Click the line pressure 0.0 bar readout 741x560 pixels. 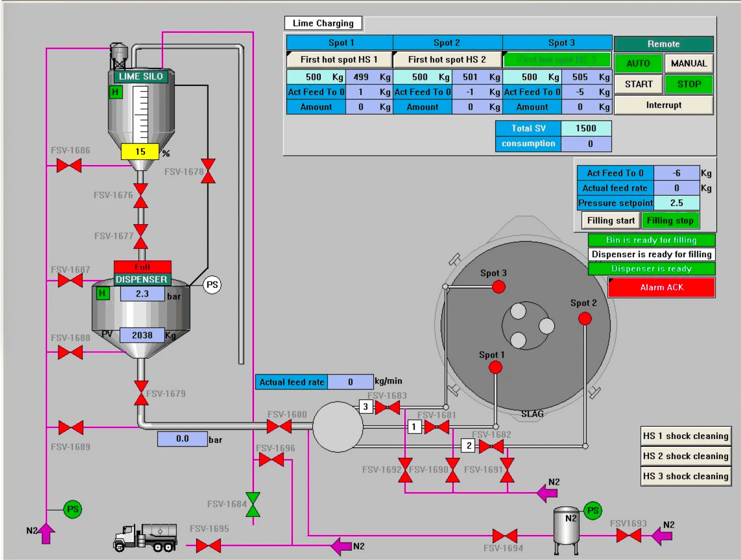[183, 439]
